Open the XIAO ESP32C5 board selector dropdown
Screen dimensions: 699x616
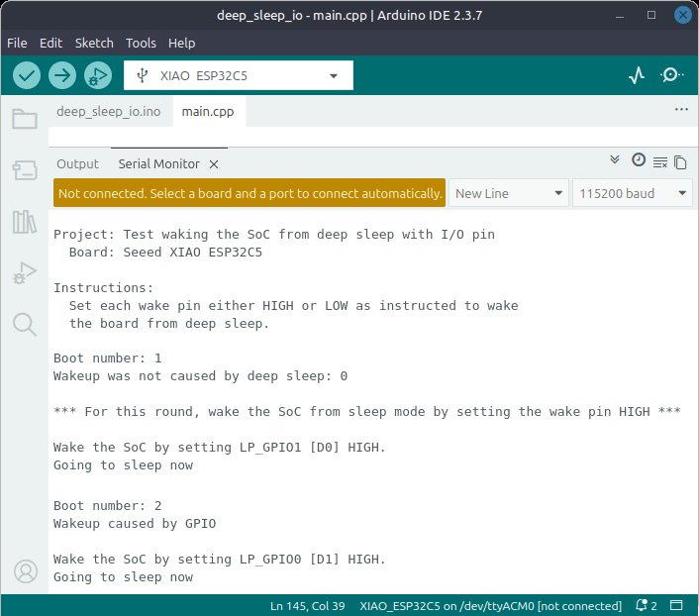[x=239, y=75]
